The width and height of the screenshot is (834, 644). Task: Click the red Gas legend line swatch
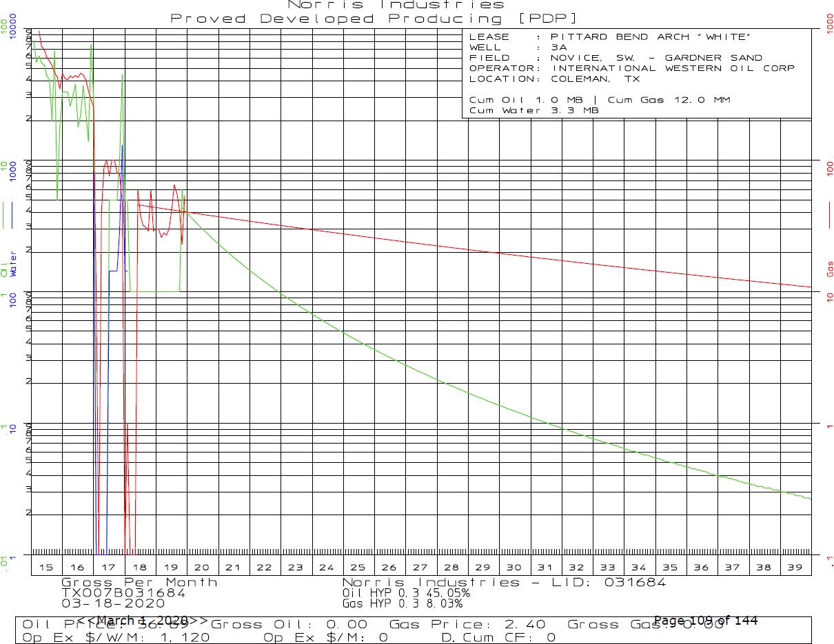pos(830,215)
